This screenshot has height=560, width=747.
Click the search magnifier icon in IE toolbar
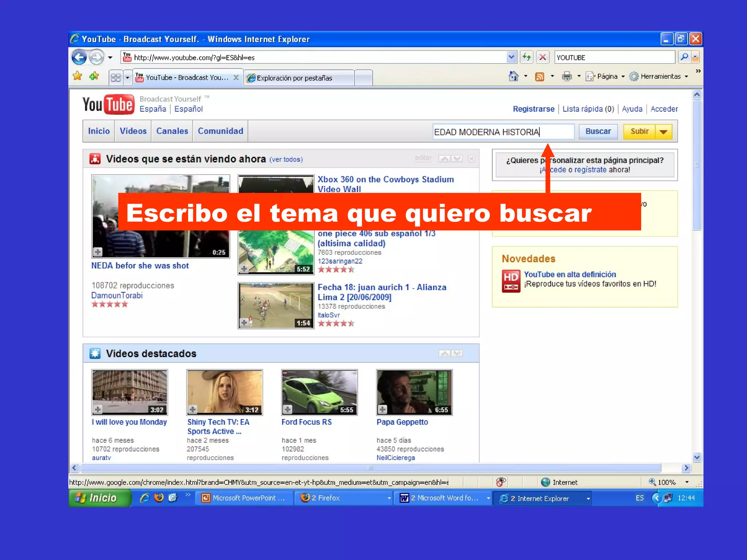click(x=684, y=57)
